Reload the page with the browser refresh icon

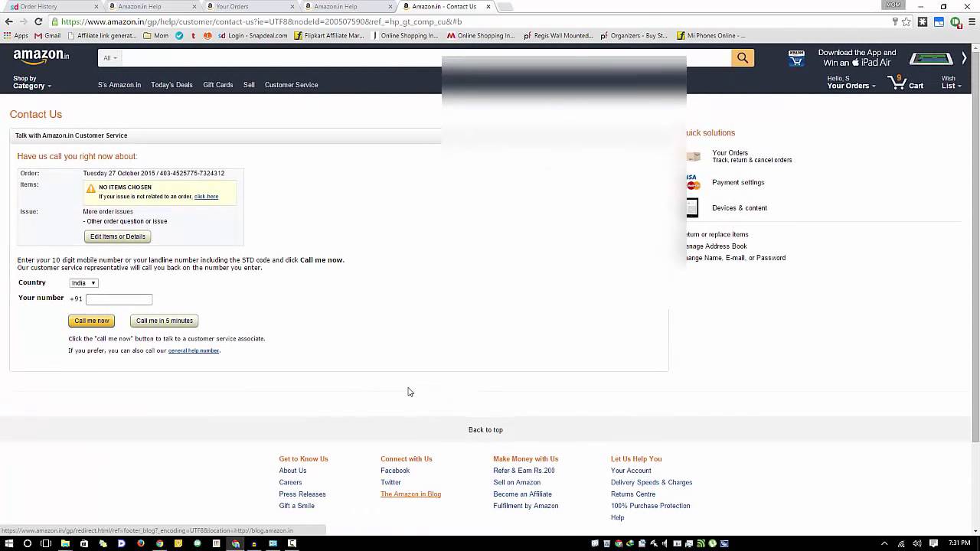pos(38,21)
